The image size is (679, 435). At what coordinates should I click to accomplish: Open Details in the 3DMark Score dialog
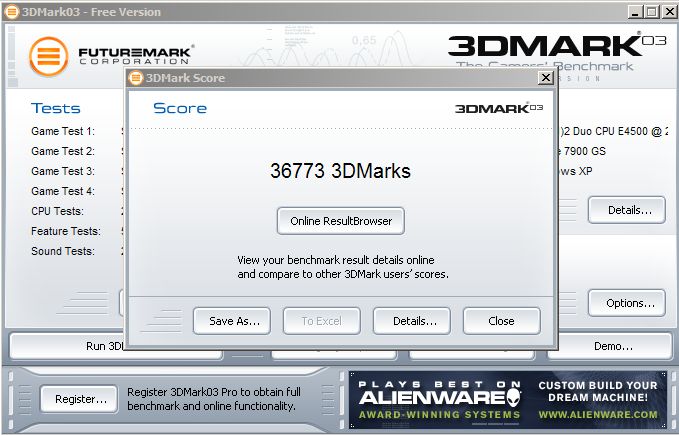(412, 321)
